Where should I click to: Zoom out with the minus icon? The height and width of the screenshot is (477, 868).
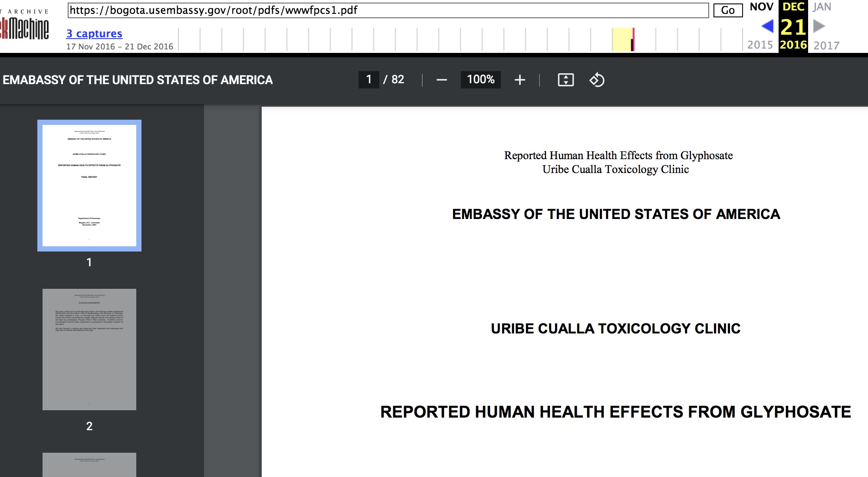(x=441, y=80)
